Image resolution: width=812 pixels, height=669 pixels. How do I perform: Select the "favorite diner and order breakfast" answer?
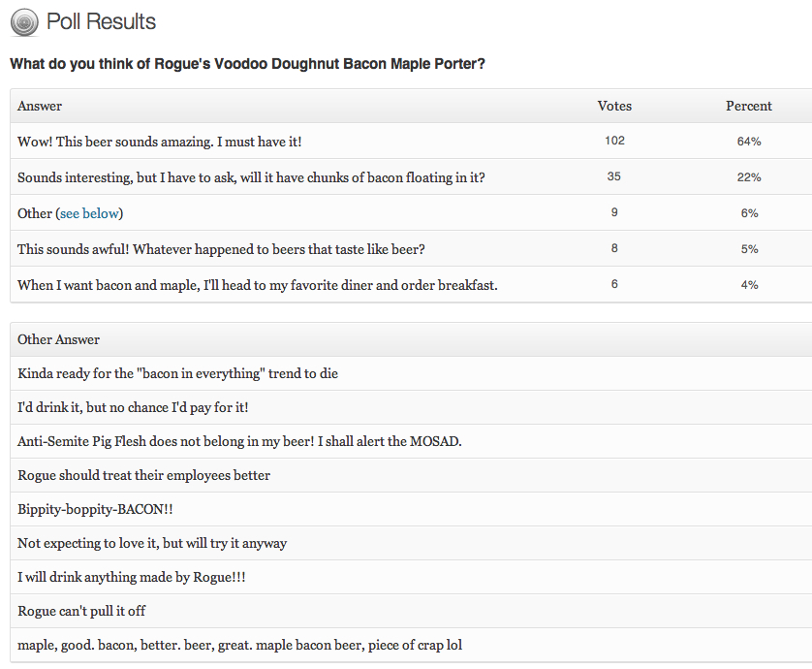point(257,285)
